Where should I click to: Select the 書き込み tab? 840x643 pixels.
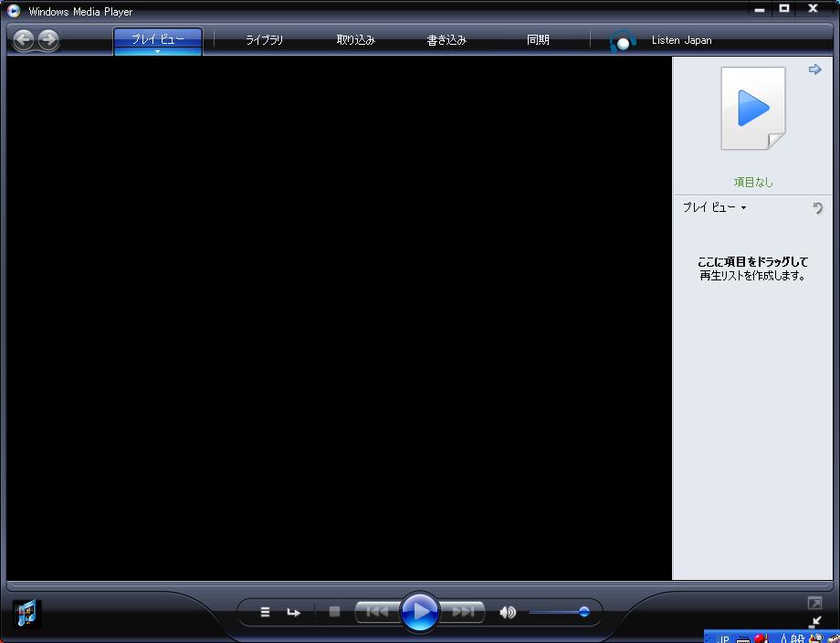click(x=446, y=39)
